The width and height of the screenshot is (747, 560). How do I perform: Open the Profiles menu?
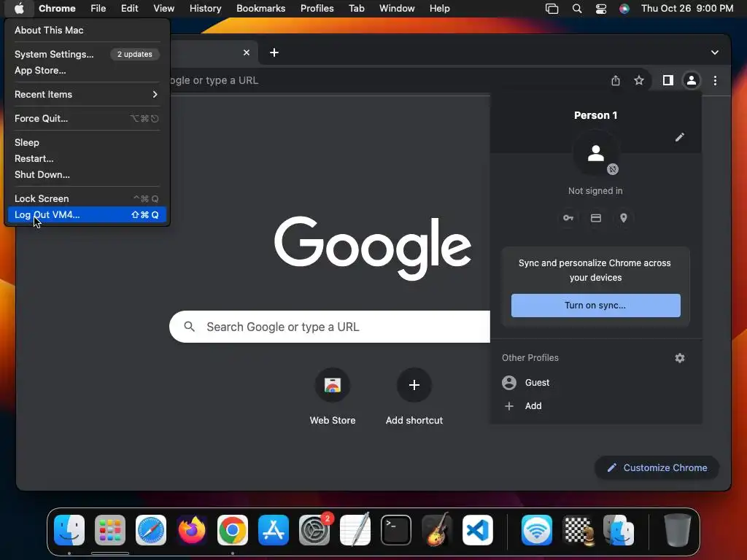(x=317, y=9)
